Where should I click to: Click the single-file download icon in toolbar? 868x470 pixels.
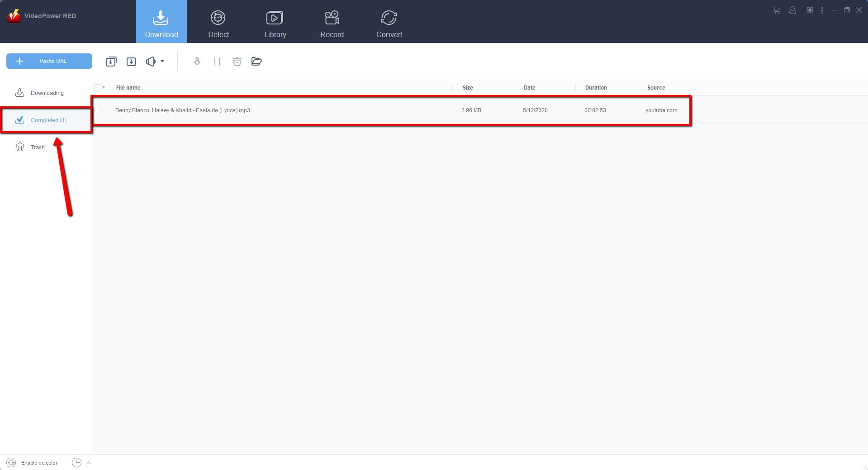point(131,62)
